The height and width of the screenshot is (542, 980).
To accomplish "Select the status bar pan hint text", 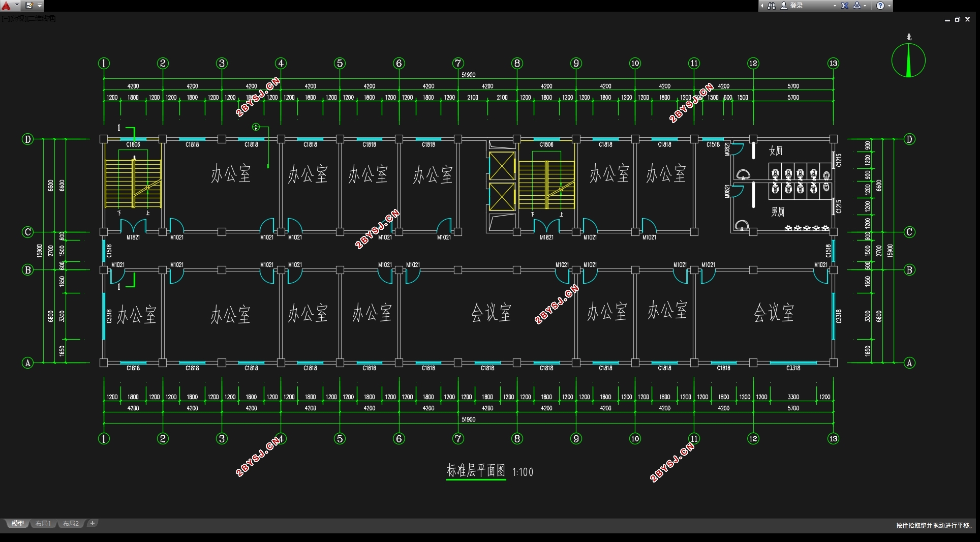I will 934,526.
